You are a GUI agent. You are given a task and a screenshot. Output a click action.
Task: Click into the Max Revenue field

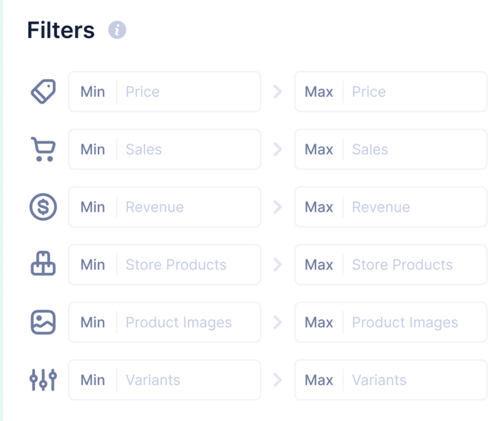click(x=390, y=207)
